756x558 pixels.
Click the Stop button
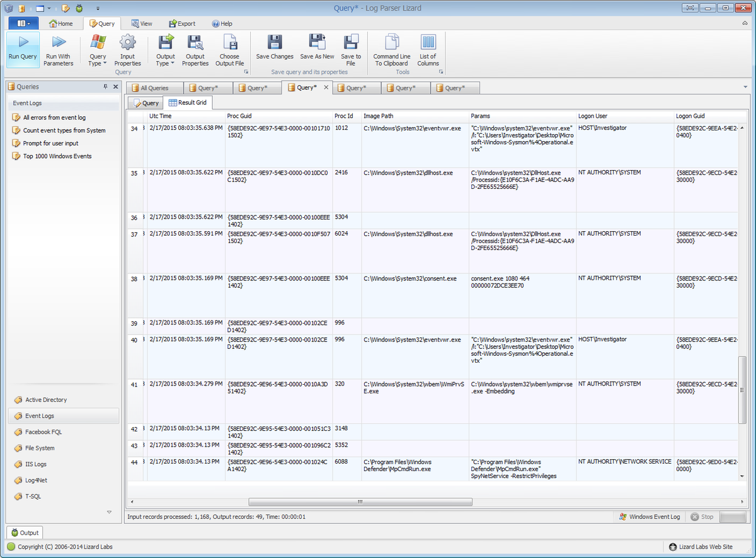pos(702,516)
